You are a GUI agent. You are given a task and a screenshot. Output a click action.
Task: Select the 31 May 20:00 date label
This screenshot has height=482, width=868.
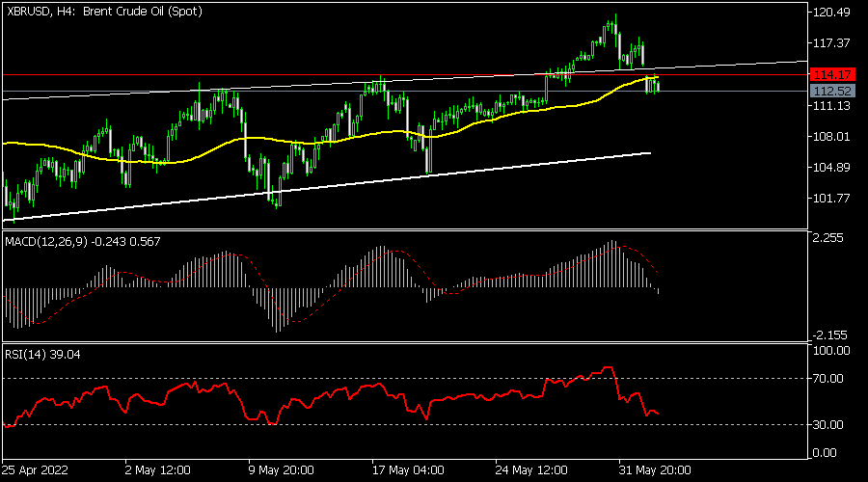655,470
